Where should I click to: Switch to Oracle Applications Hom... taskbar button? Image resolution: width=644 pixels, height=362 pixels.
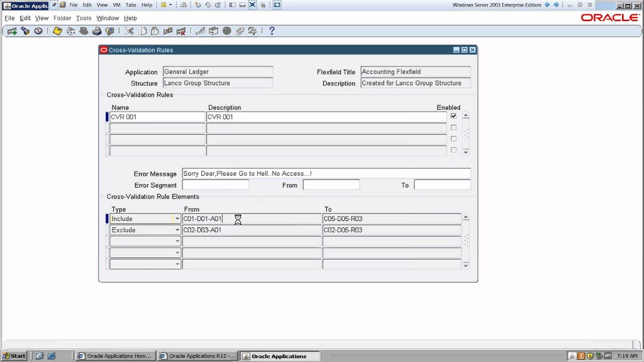[x=115, y=356]
